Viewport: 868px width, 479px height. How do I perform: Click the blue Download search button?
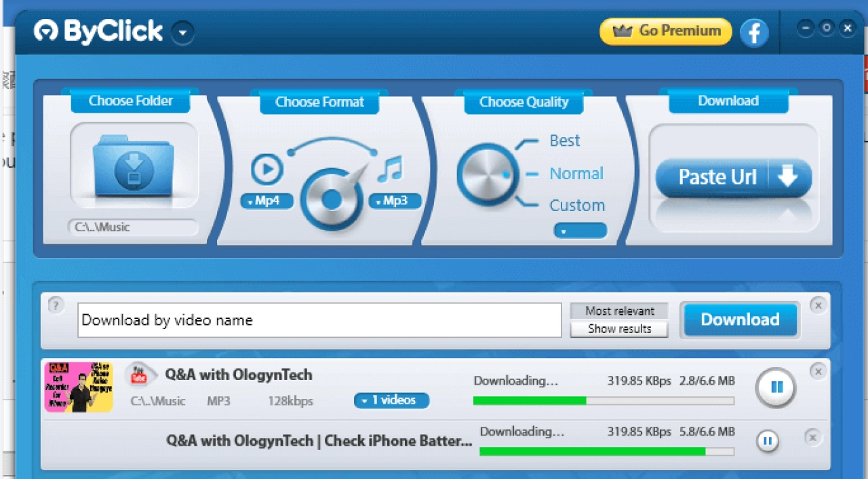coord(740,320)
